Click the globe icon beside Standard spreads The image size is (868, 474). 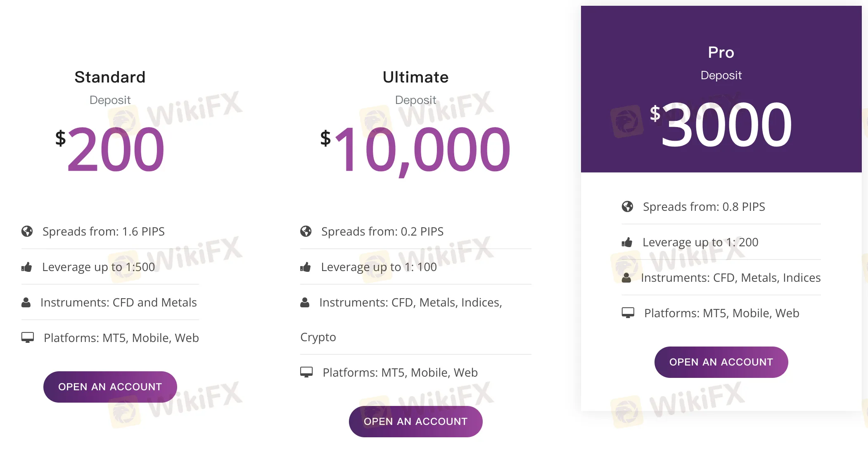tap(27, 231)
